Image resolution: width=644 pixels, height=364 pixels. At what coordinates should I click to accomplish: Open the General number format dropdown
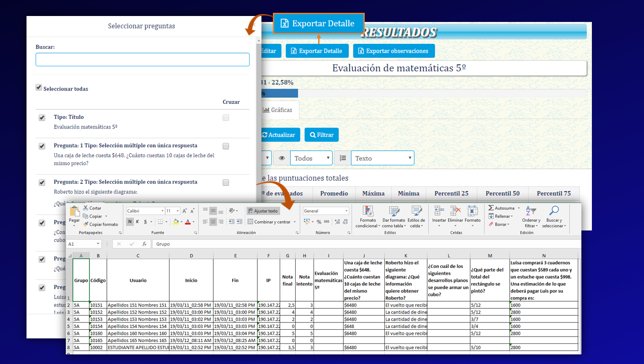click(346, 211)
